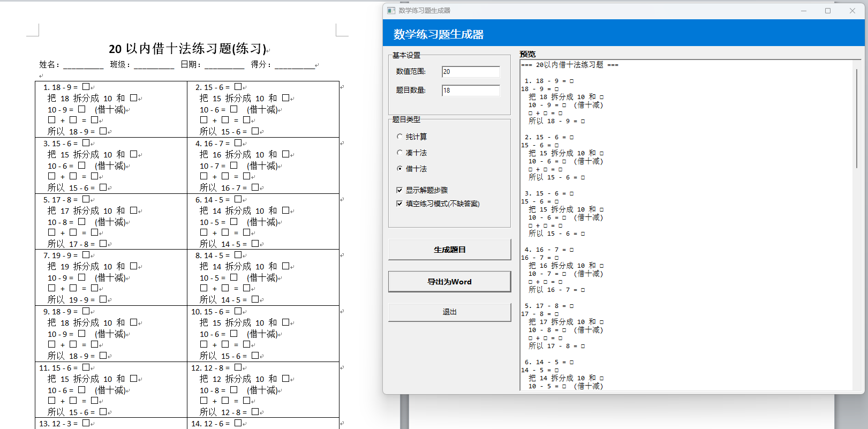The width and height of the screenshot is (868, 429).
Task: Click question 1. 18 - 9 = in document
Action: pyautogui.click(x=66, y=87)
